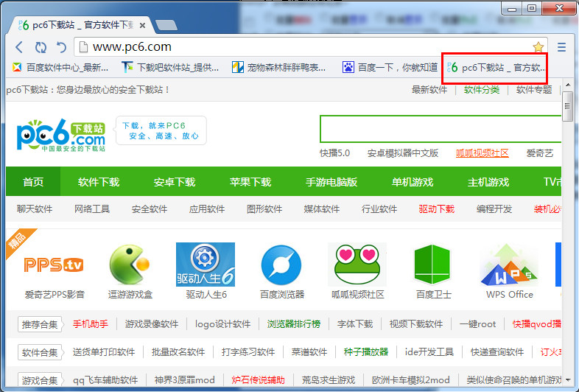Open 驱动人生6 software icon
This screenshot has width=579, height=392.
point(206,265)
